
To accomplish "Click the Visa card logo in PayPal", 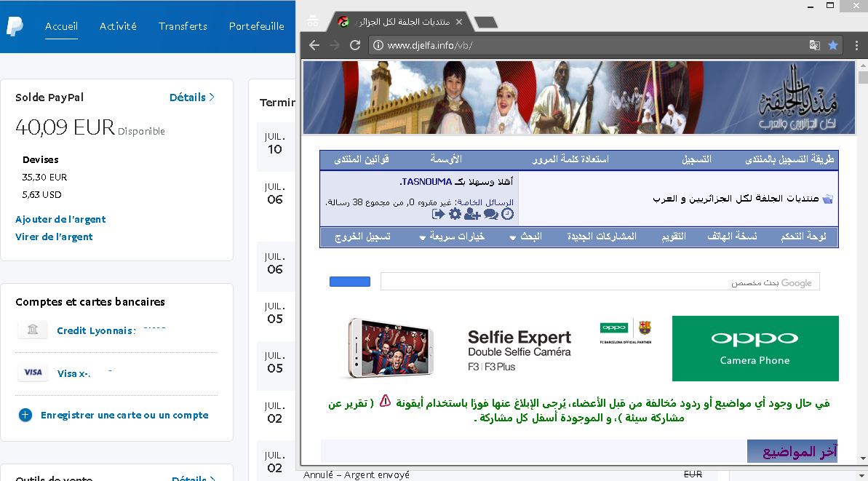I will pyautogui.click(x=33, y=373).
